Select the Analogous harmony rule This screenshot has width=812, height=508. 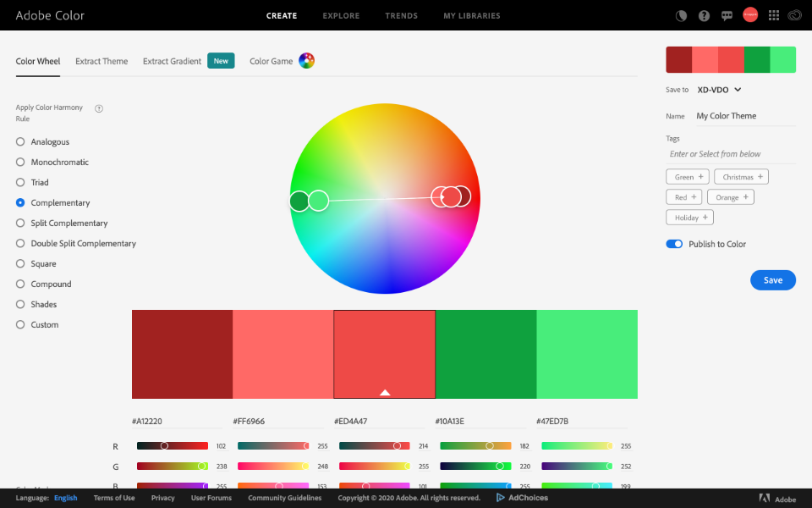[x=20, y=142]
